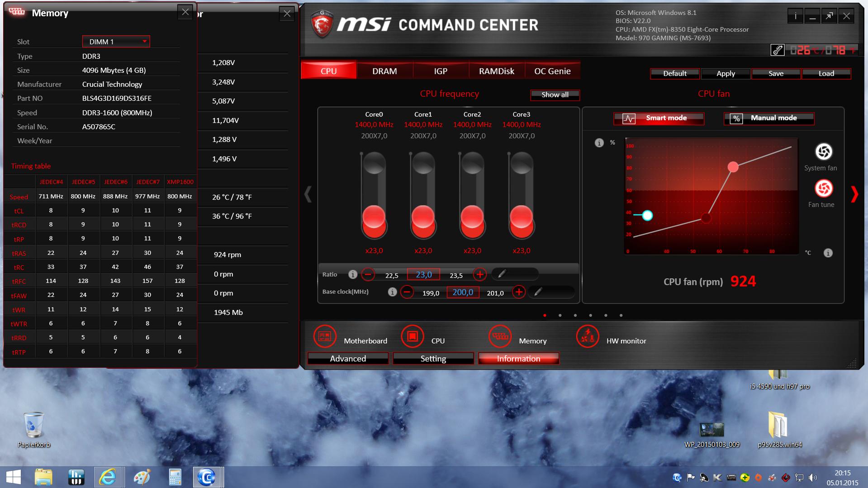Open the Setting section
868x488 pixels.
coord(433,359)
